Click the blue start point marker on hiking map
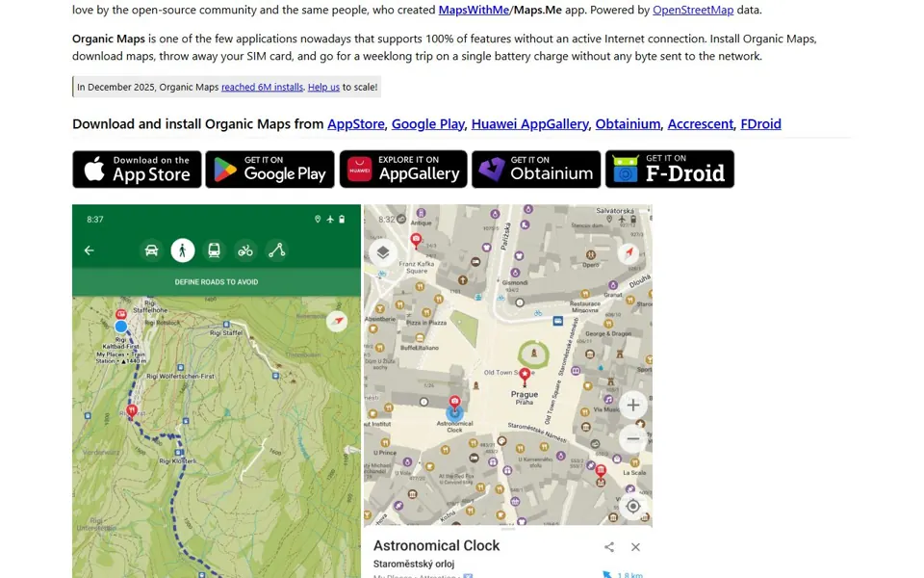924x578 pixels. [x=121, y=327]
